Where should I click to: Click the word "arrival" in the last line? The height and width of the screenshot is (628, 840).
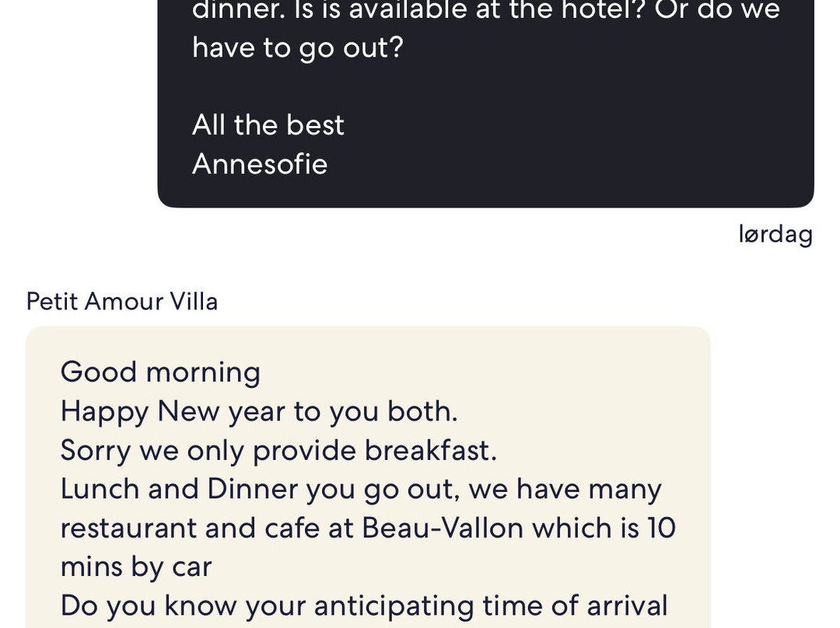pos(628,606)
